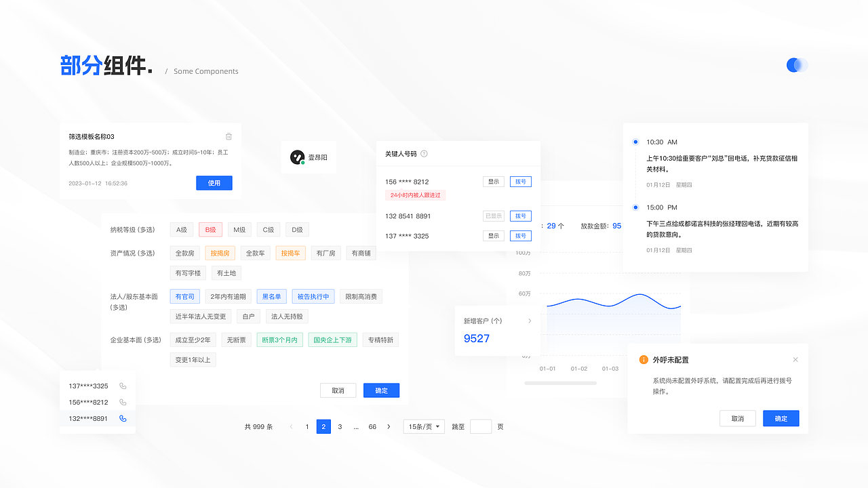The height and width of the screenshot is (488, 868).
Task: Click the 跳至 page number input field
Action: 481,426
